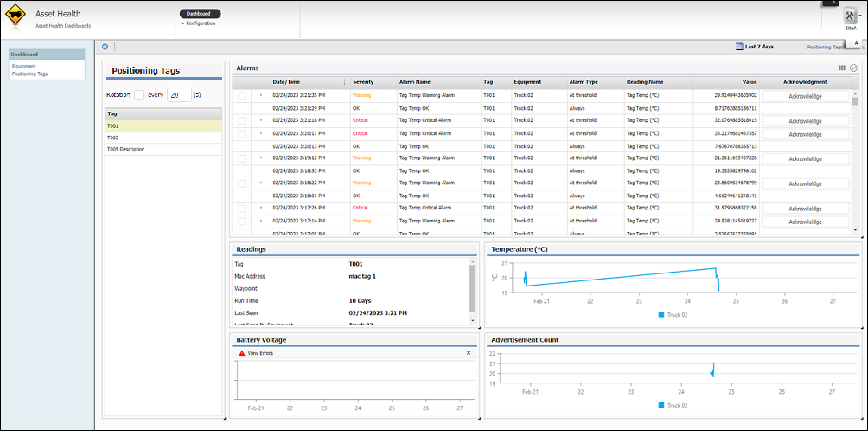Collapse the left navigation panel arrow

point(105,47)
